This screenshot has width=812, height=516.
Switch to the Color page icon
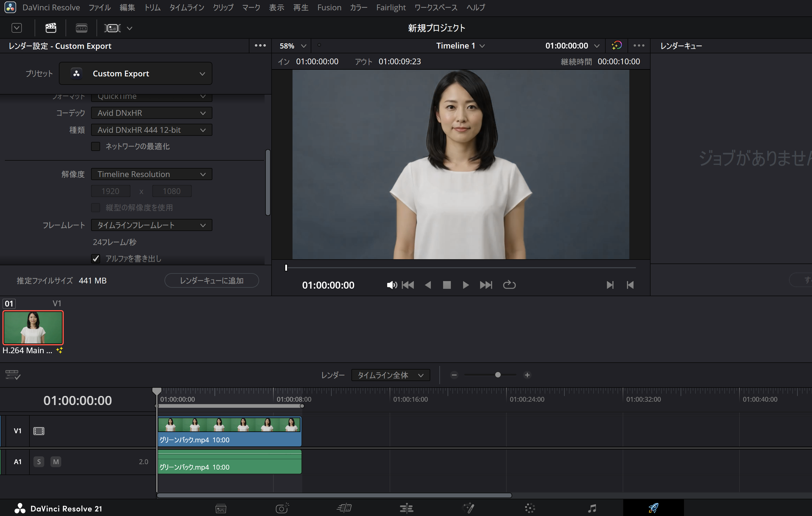(x=530, y=508)
